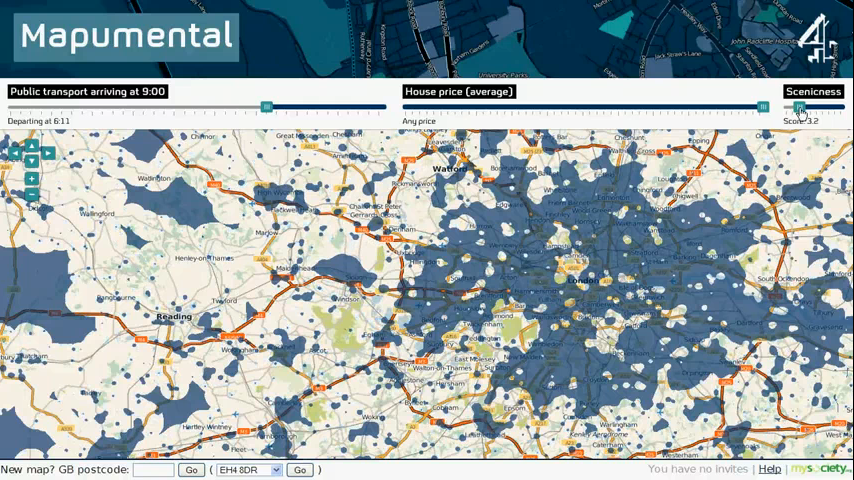Click the Epsom map label
The image size is (854, 480).
pos(515,408)
